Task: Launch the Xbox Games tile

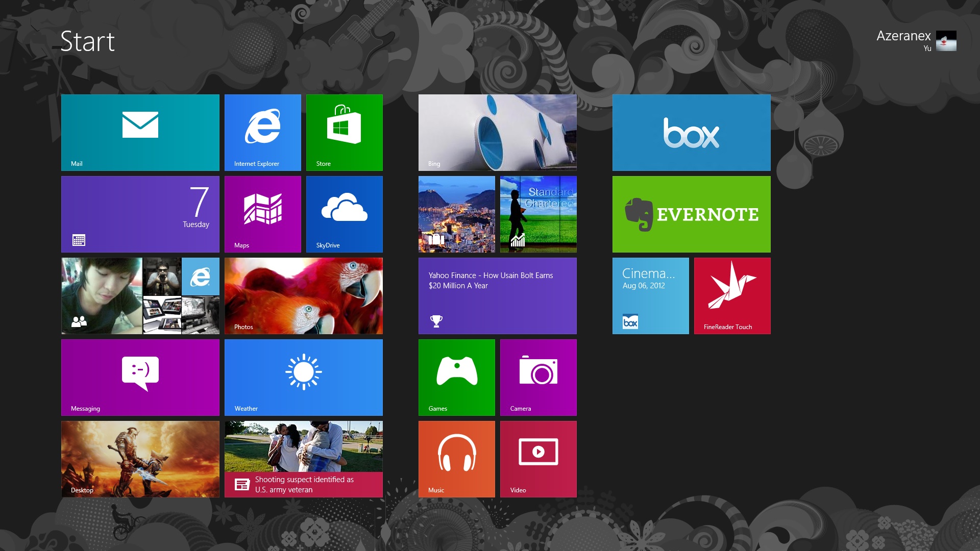Action: [456, 377]
